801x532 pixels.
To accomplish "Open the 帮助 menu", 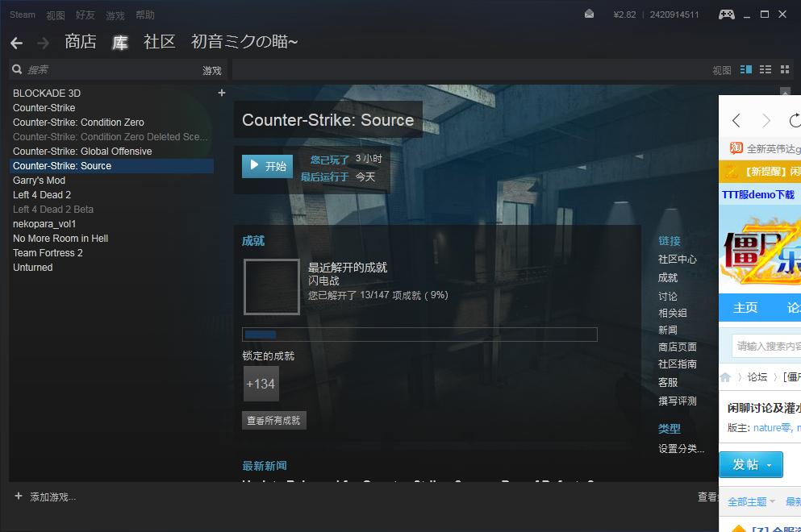I will coord(145,15).
